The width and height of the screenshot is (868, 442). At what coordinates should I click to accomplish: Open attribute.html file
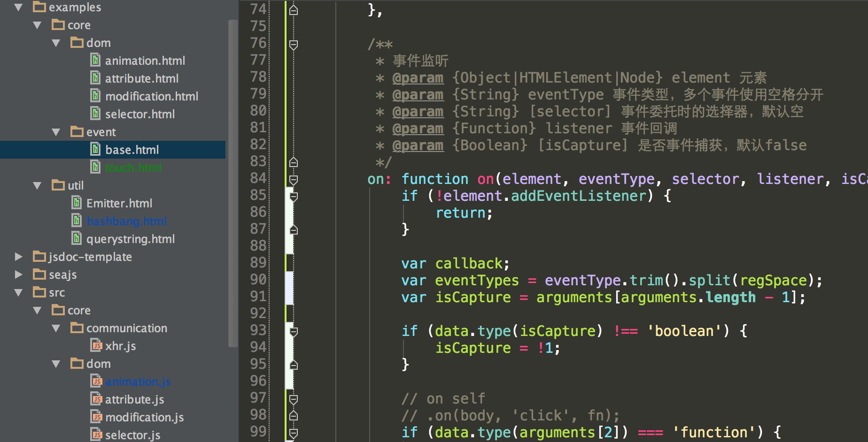[x=142, y=78]
